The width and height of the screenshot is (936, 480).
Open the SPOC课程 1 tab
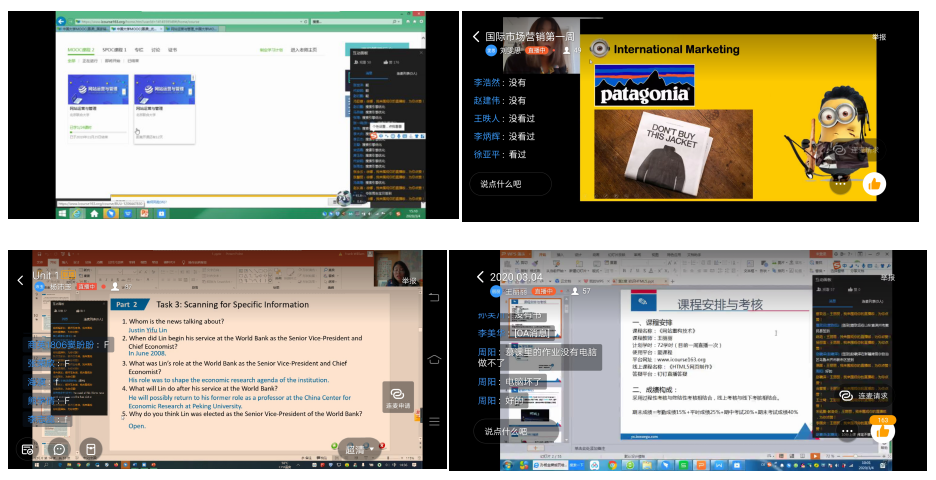[114, 50]
